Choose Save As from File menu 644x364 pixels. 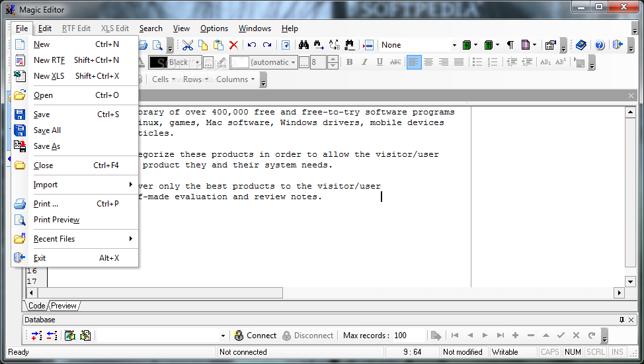(75, 146)
